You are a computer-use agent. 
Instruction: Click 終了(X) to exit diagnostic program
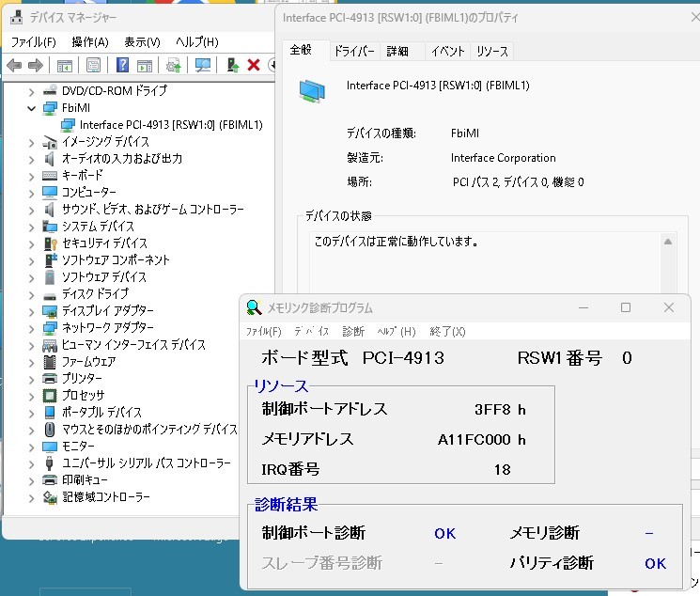click(x=447, y=332)
